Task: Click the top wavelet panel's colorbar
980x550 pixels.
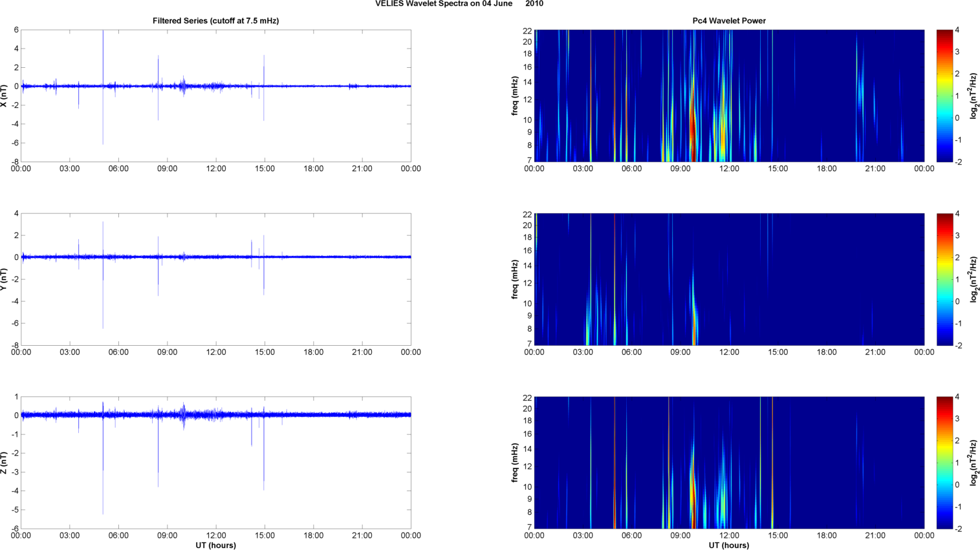Action: [944, 96]
